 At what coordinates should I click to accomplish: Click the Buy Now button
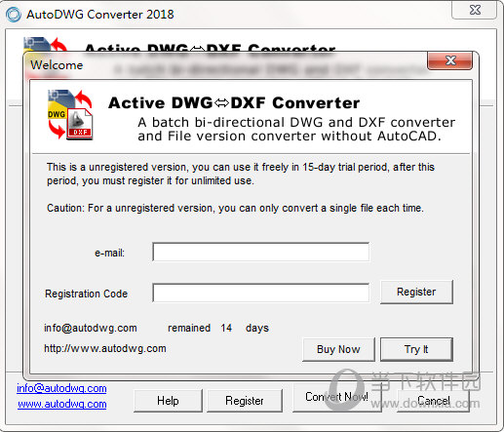click(x=338, y=349)
